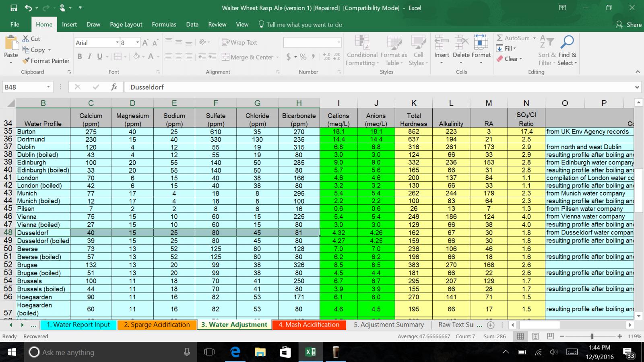This screenshot has width=644, height=362.
Task: Toggle Italic formatting
Action: [x=89, y=57]
